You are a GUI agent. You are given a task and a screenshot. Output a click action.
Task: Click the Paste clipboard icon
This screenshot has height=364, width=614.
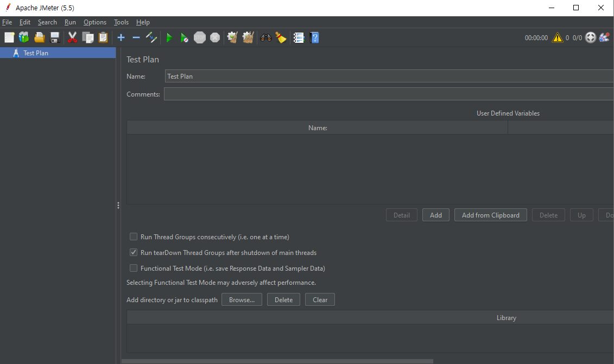click(x=103, y=37)
